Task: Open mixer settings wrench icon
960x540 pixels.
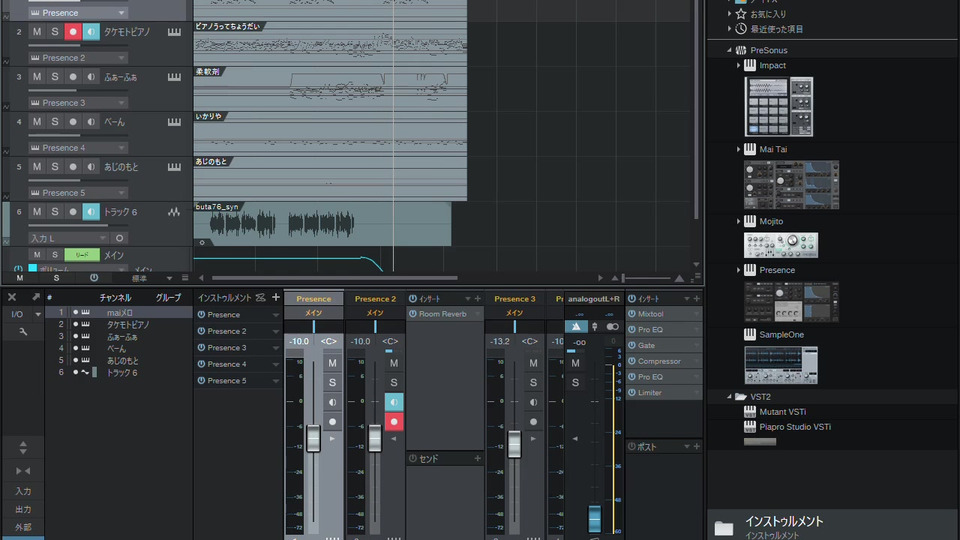Action: (x=23, y=331)
